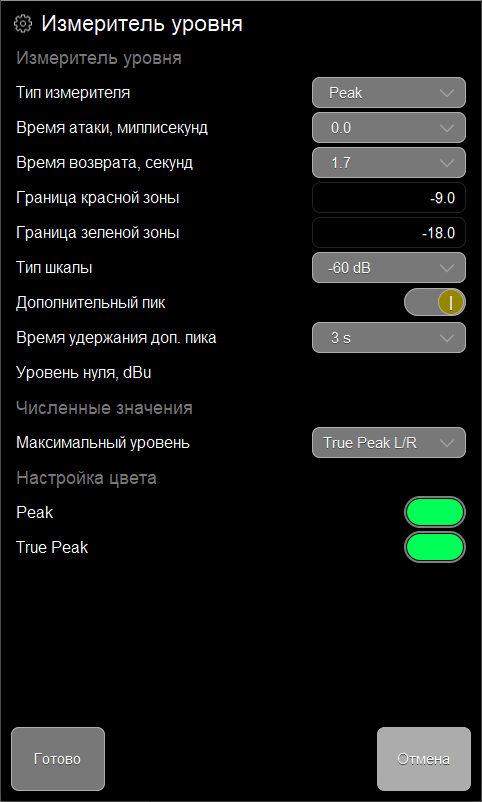Click the Граница зеленой зоны -18.0 field
482x802 pixels.
(x=389, y=233)
